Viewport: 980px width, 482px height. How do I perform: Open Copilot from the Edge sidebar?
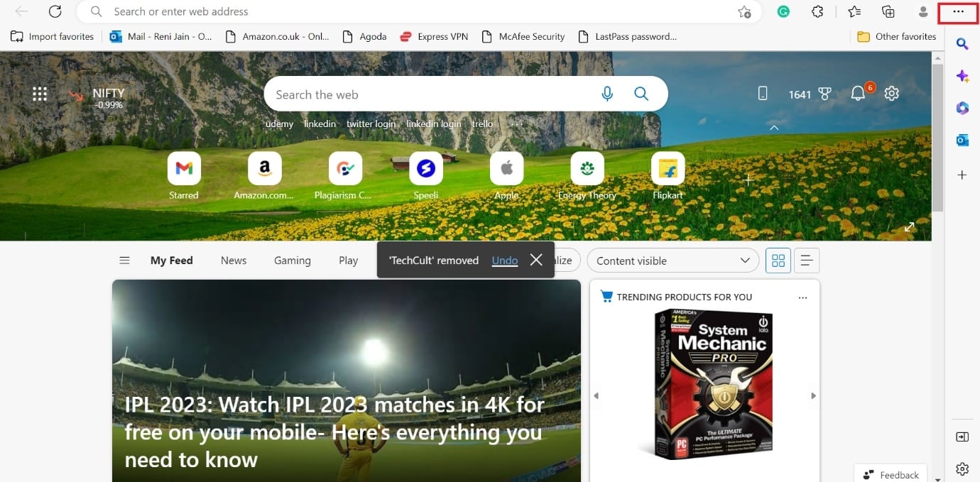pos(962,76)
